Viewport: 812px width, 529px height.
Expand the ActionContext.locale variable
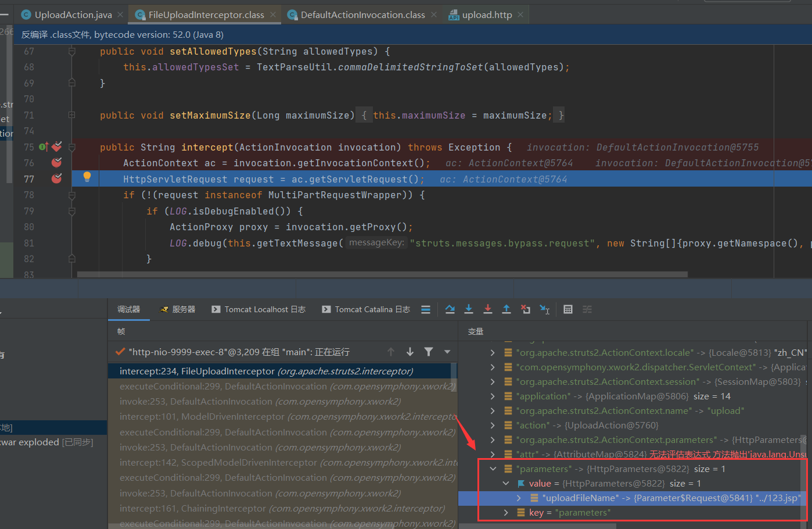[493, 352]
